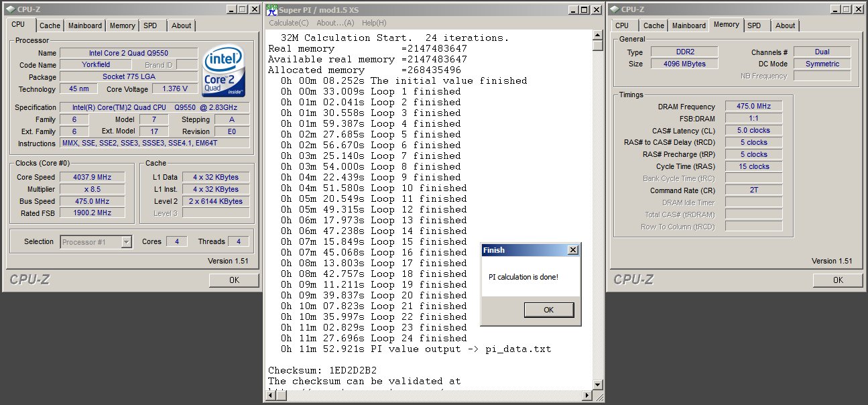
Task: Select SPD tab in right CPU-Z window
Action: pyautogui.click(x=754, y=25)
